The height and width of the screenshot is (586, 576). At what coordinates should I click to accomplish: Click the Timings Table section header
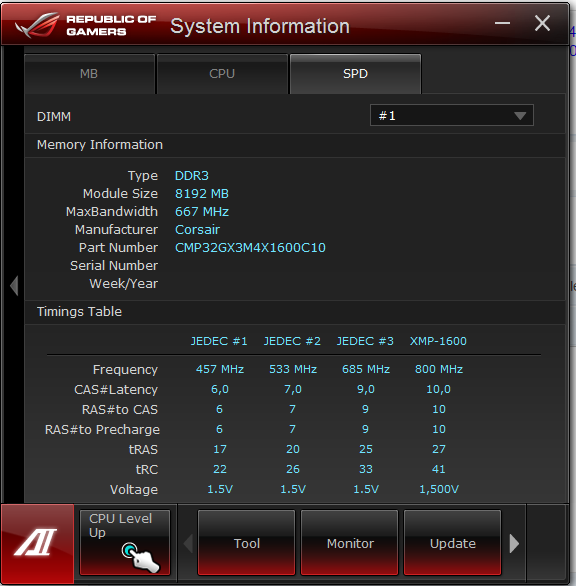tap(79, 312)
